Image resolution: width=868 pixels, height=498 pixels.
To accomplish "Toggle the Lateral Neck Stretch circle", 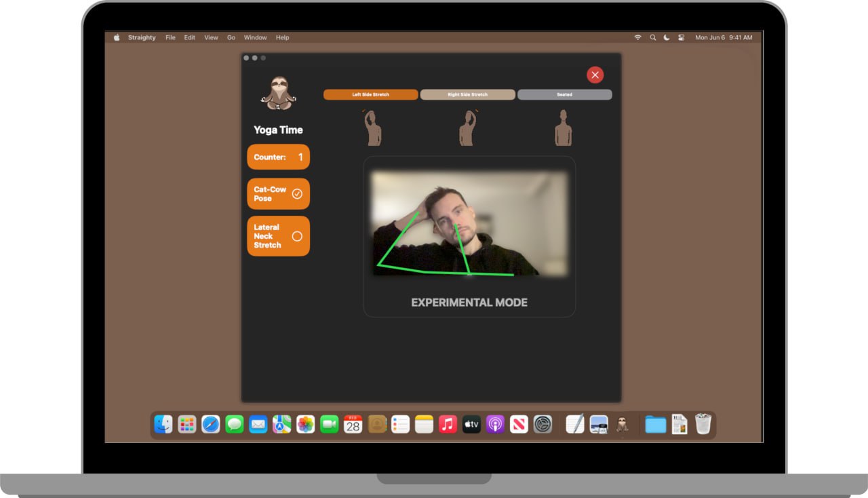I will (x=297, y=236).
